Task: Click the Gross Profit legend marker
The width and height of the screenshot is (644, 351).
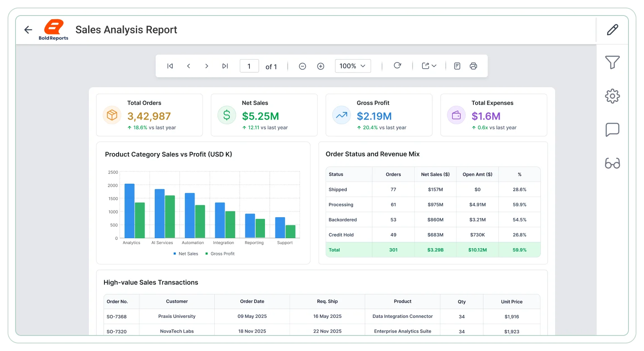Action: tap(207, 254)
